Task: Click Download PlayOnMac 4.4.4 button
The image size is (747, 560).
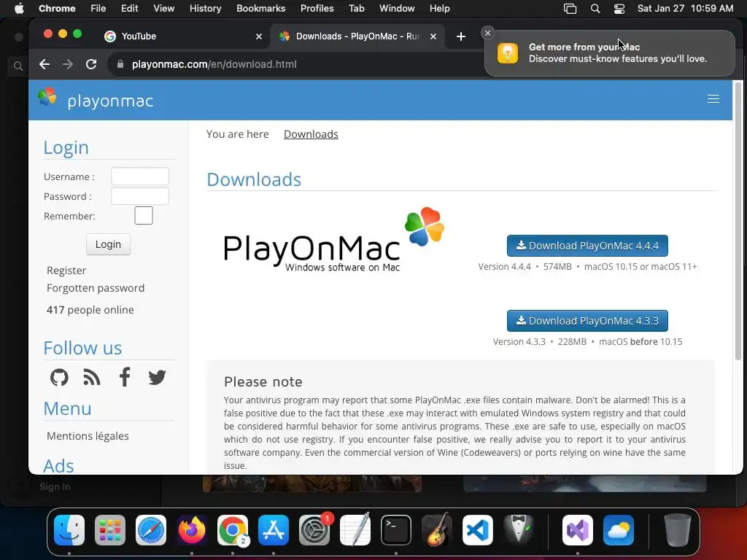Action: pyautogui.click(x=587, y=246)
